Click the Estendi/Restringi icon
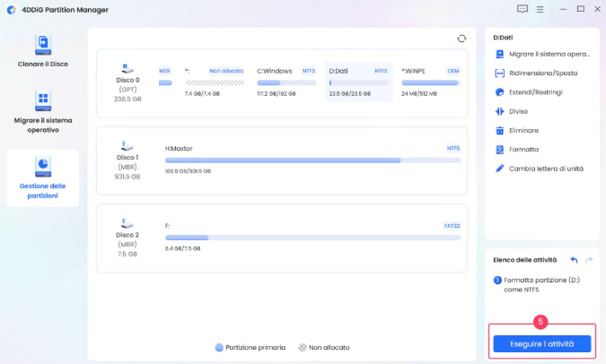Viewport: 606px width, 364px height. [x=500, y=92]
